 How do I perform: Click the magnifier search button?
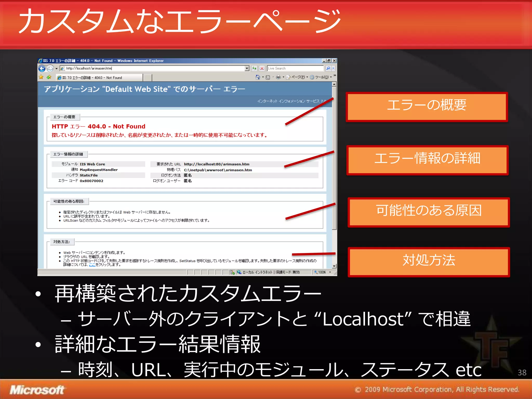[328, 69]
